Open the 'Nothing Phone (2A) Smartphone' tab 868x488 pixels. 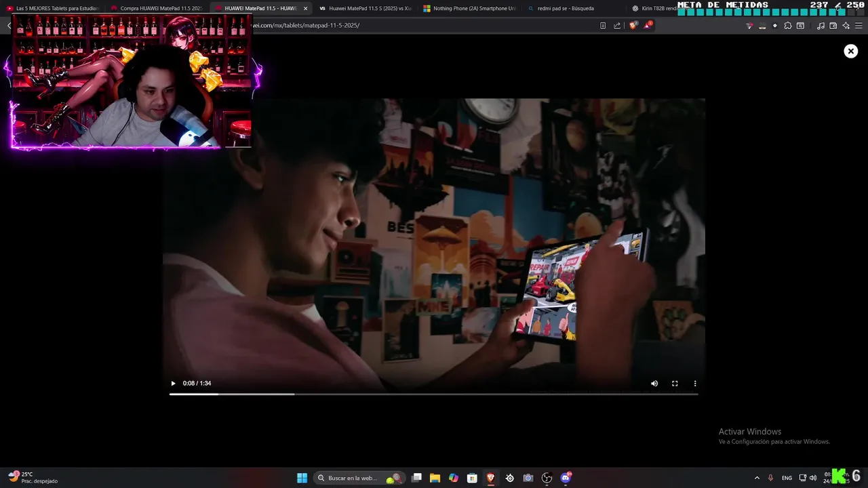(469, 8)
